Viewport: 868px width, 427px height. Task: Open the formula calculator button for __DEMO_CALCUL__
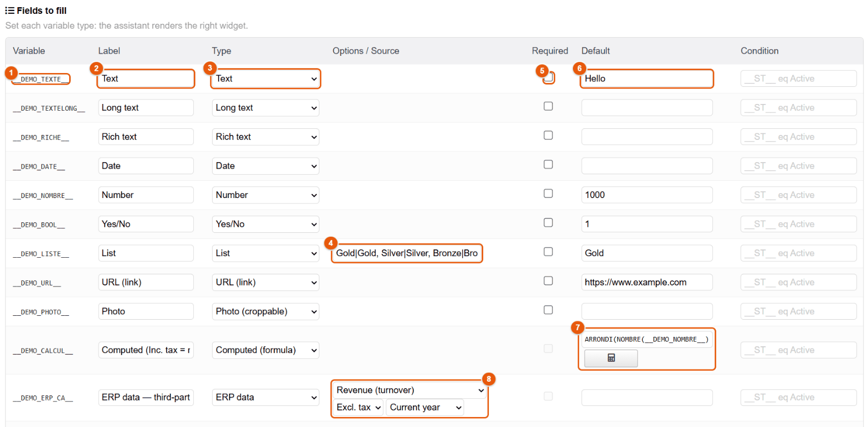pyautogui.click(x=611, y=358)
